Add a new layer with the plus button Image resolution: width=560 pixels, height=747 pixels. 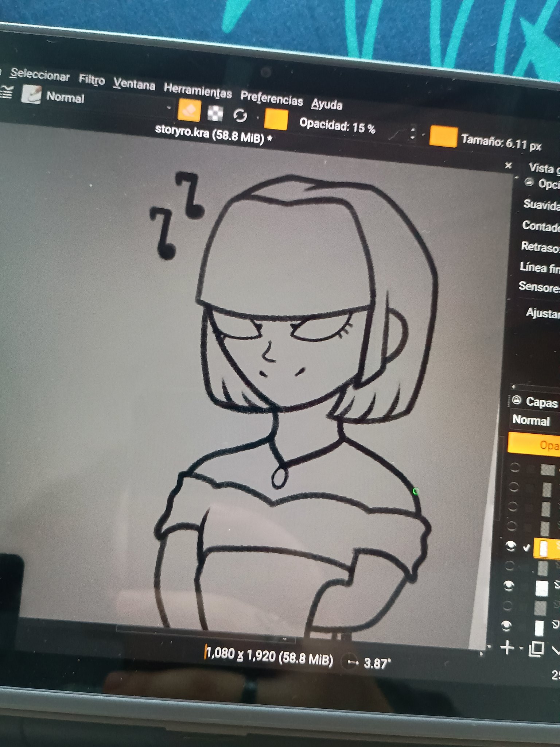click(507, 647)
